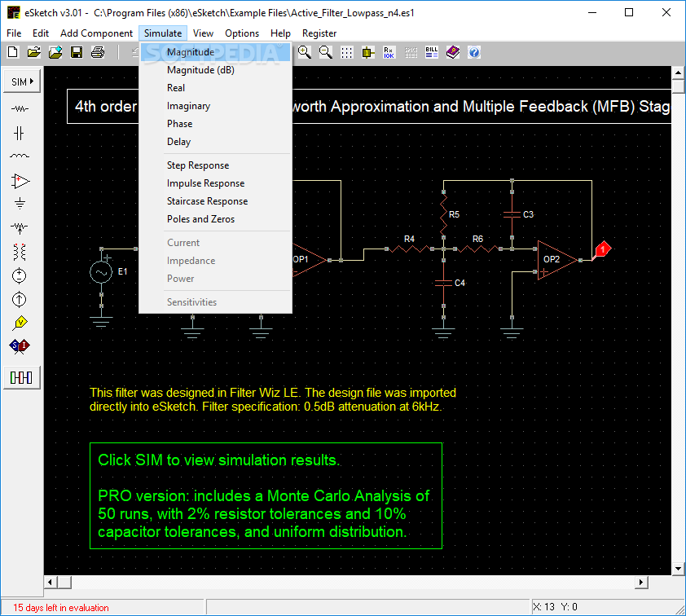The height and width of the screenshot is (616, 686).
Task: Select Step Response simulation
Action: tap(215, 165)
